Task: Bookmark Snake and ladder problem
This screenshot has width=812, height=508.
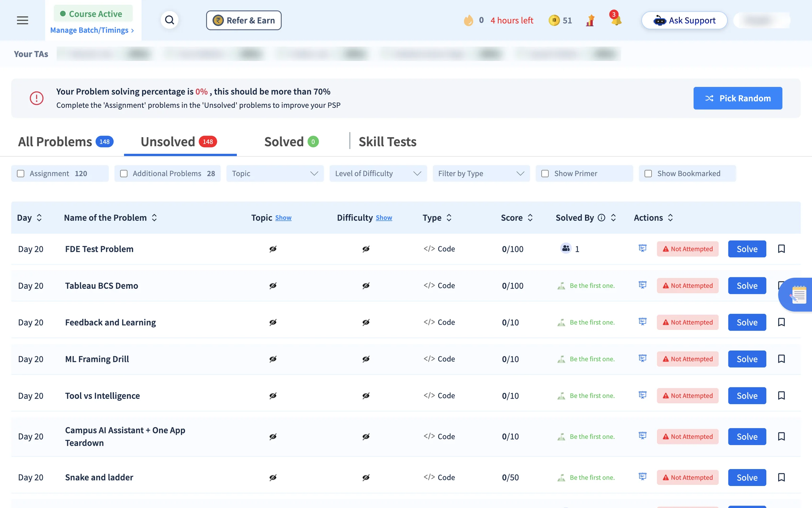Action: pos(781,477)
